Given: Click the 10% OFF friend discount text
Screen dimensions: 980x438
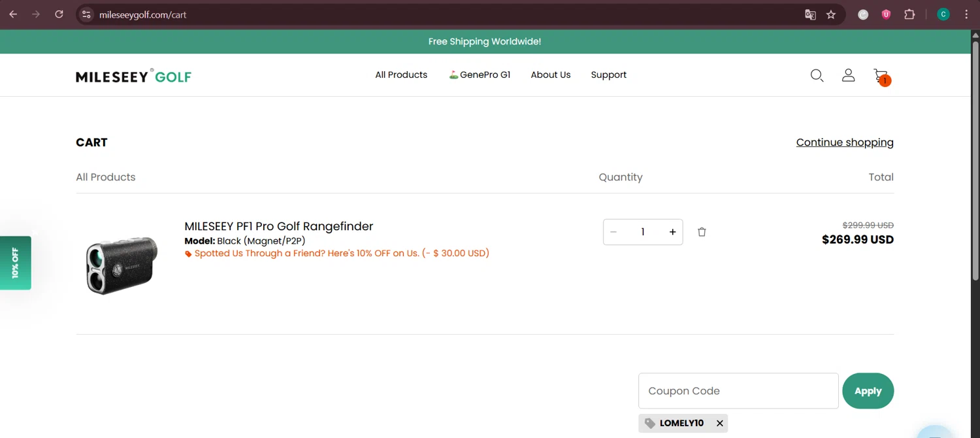Looking at the screenshot, I should 342,253.
